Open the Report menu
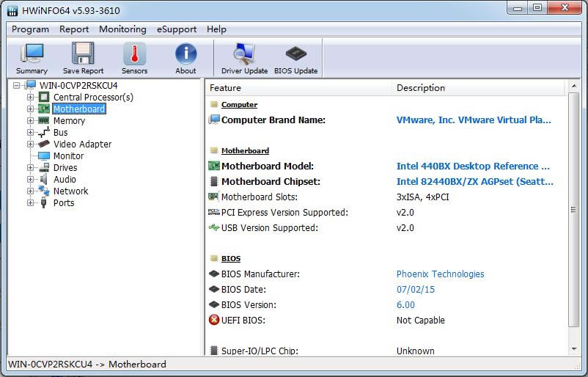Image resolution: width=588 pixels, height=377 pixels. [x=74, y=29]
